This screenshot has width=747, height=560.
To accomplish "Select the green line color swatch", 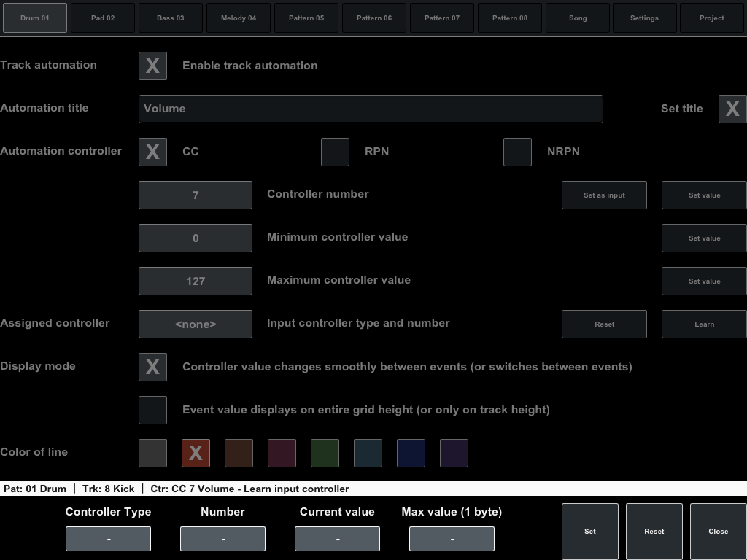I will (325, 453).
